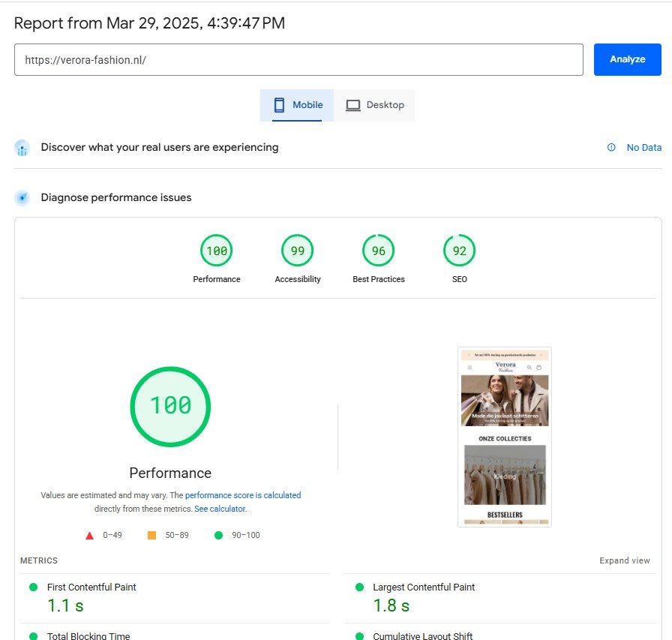
Task: Expand the Performance 100 gauge details
Action: 170,406
